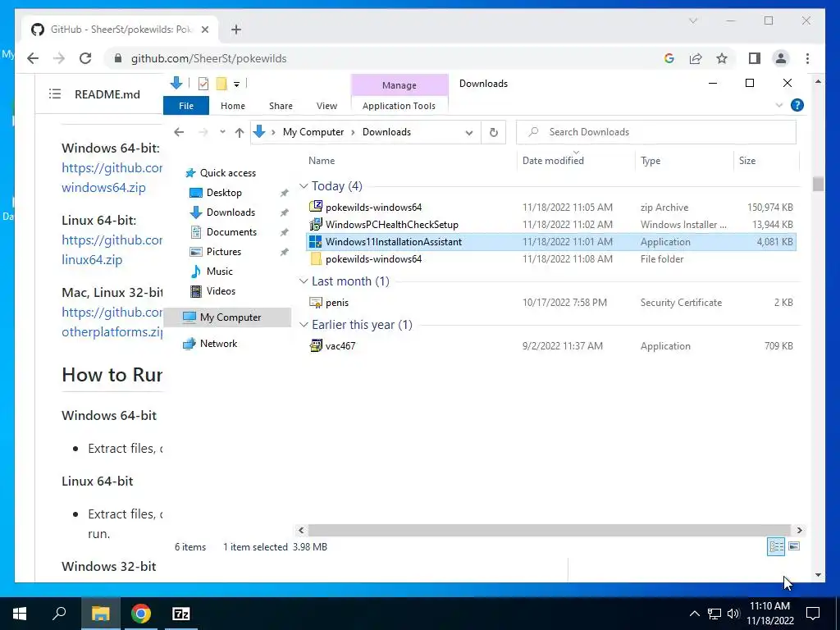Click Downloads in the address breadcrumb
This screenshot has height=630, width=840.
386,132
